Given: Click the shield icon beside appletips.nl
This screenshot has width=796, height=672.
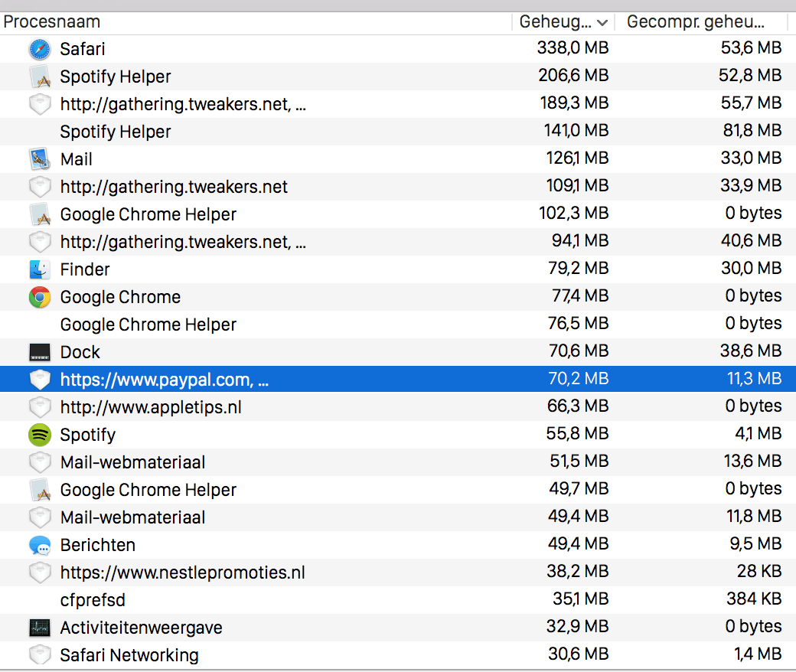Looking at the screenshot, I should pyautogui.click(x=40, y=407).
